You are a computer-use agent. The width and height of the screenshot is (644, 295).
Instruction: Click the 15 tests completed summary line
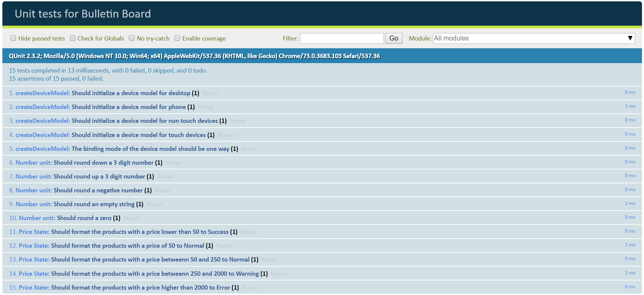(108, 71)
